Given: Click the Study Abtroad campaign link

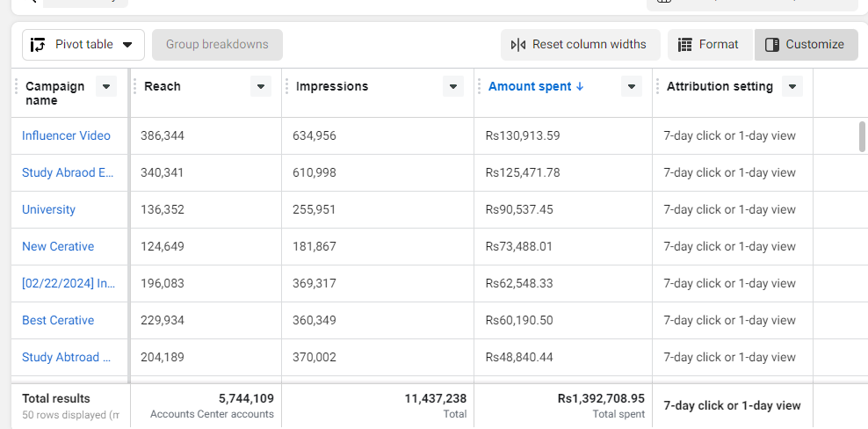Looking at the screenshot, I should pos(66,357).
